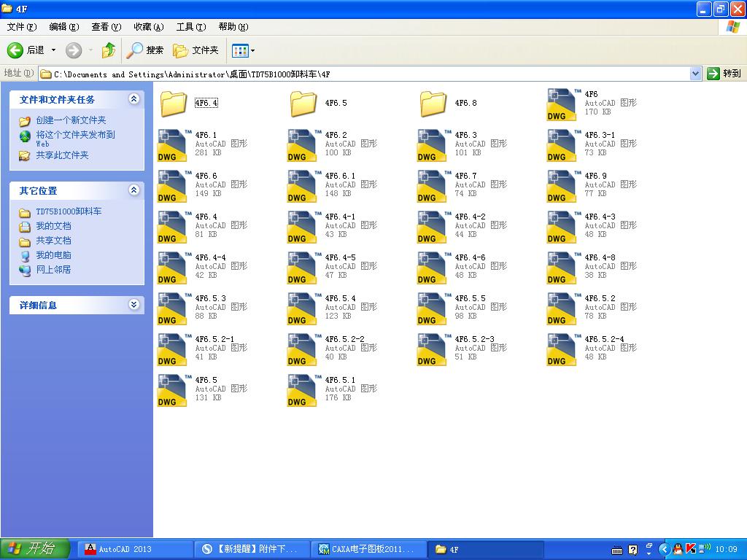Expand the 详细信息 panel

134,305
